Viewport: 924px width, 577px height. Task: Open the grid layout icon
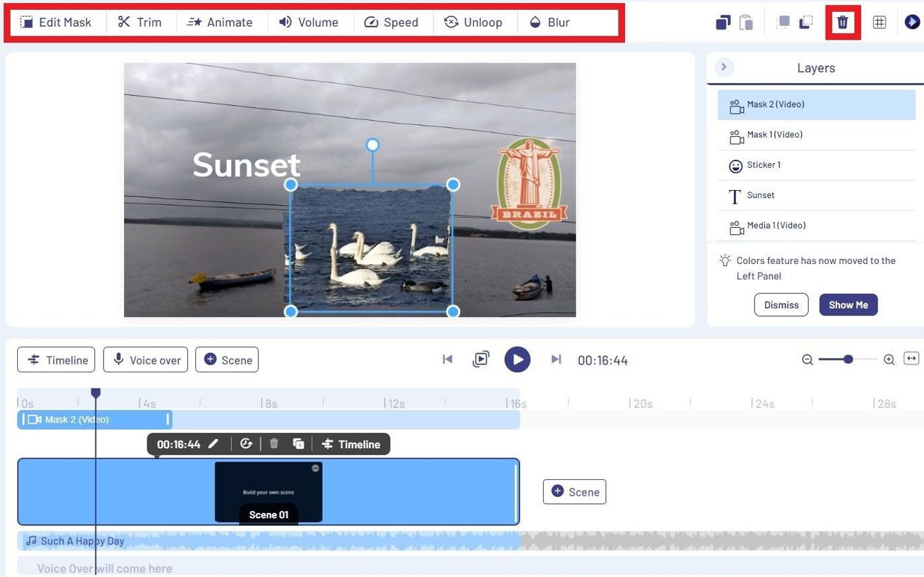coord(880,22)
